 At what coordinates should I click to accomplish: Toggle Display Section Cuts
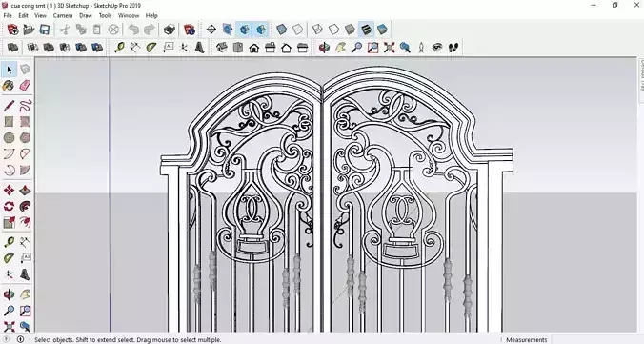point(245,30)
